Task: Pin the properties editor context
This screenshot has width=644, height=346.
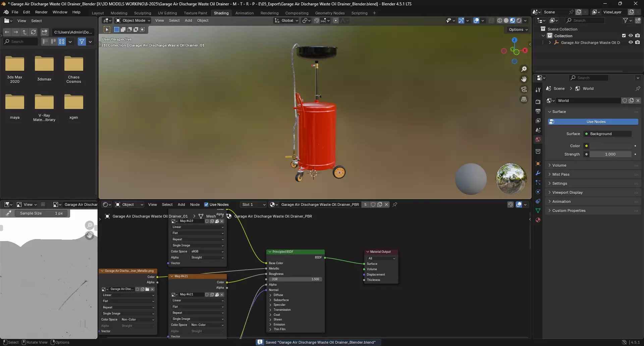Action: pos(638,89)
